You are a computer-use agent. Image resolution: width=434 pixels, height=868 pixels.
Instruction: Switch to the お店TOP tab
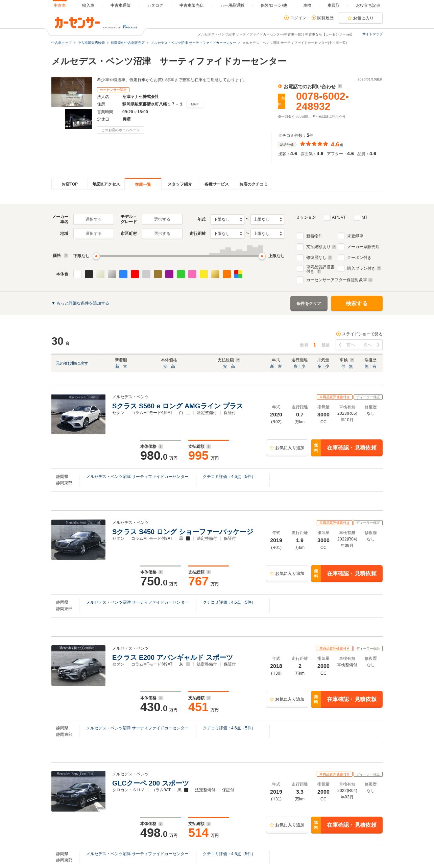70,184
